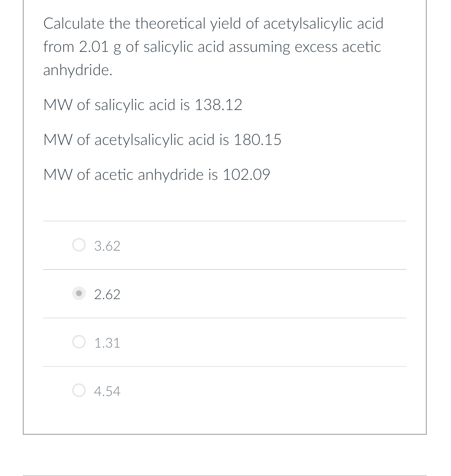Click the salicylic acid MW line

[143, 105]
